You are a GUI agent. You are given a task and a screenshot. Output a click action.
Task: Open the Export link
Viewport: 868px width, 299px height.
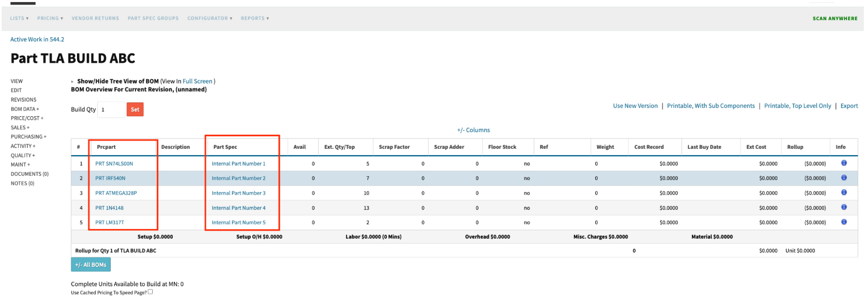point(849,106)
